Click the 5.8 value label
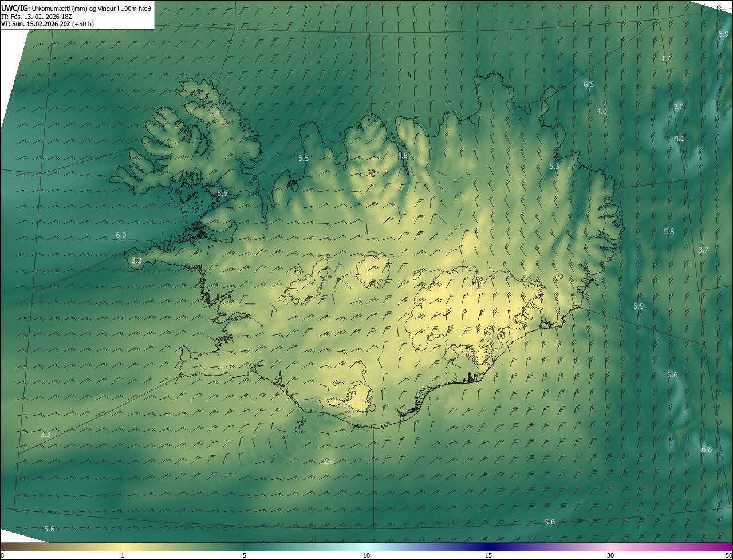The image size is (733, 560). (x=669, y=231)
